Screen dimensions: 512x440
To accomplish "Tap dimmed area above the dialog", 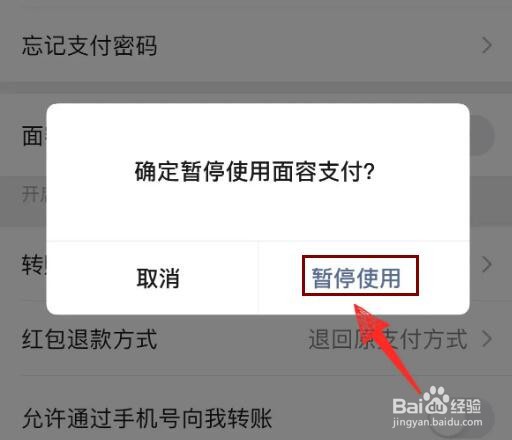I will tap(256, 90).
